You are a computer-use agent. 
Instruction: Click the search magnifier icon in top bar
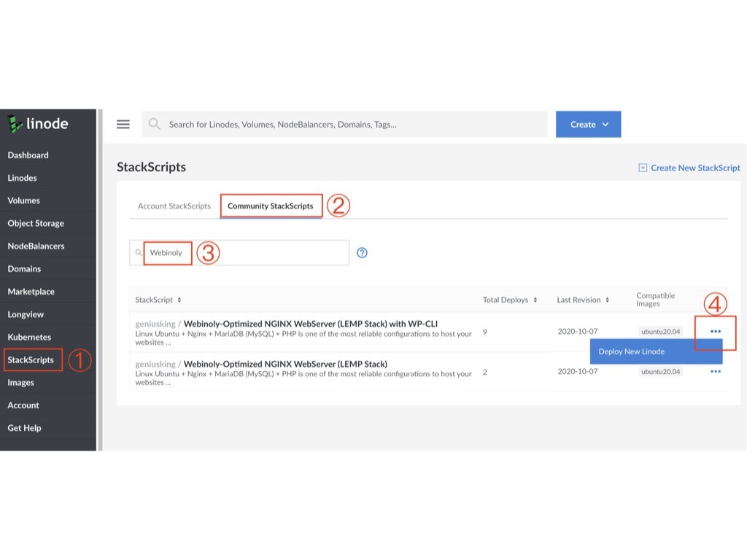(154, 124)
